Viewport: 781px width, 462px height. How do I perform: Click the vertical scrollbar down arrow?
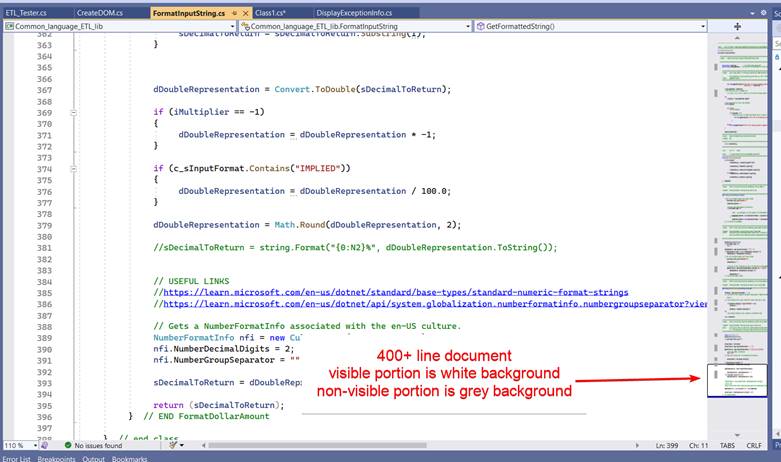point(737,435)
